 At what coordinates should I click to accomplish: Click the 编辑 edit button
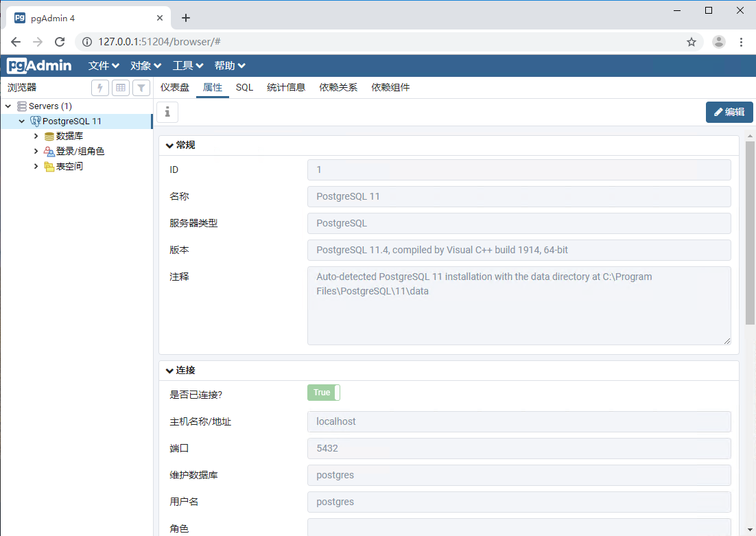(x=729, y=112)
